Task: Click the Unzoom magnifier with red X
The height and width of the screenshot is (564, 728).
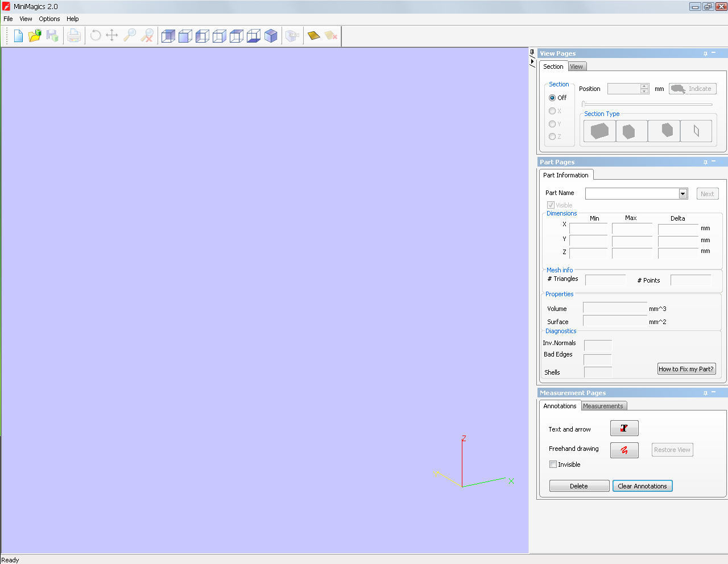Action: [147, 36]
